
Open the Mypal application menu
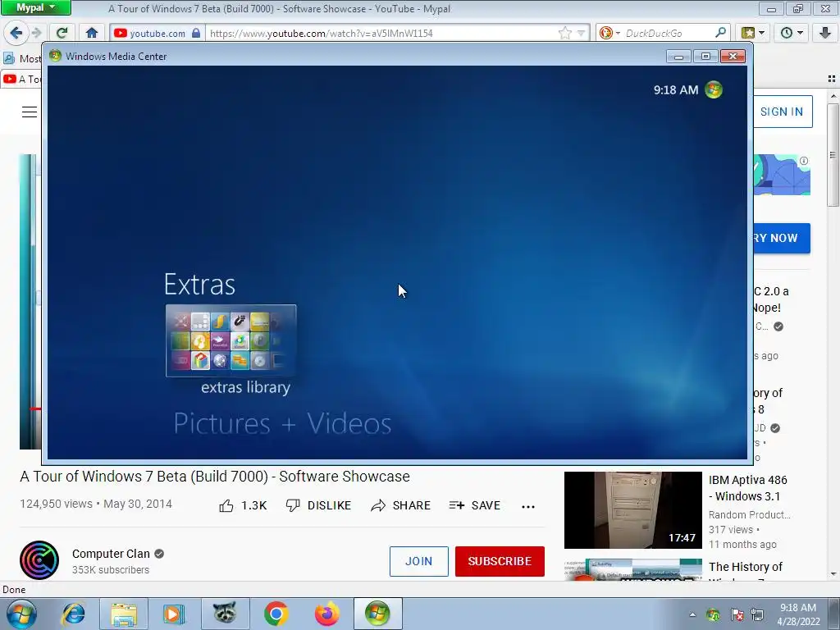tap(35, 7)
